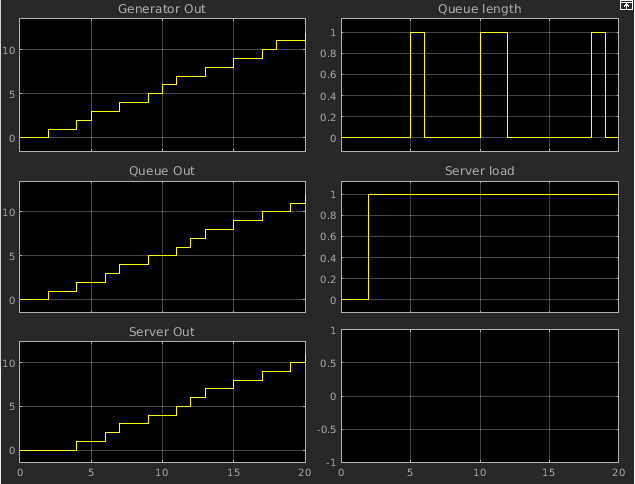Viewport: 635px width, 484px height.
Task: Select the Queue length plot title
Action: click(x=479, y=9)
